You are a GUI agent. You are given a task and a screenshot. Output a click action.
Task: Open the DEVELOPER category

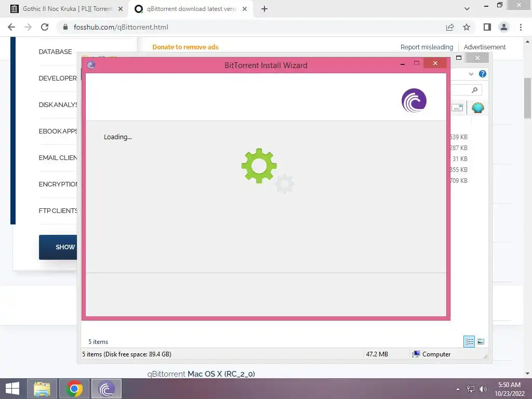pyautogui.click(x=58, y=78)
